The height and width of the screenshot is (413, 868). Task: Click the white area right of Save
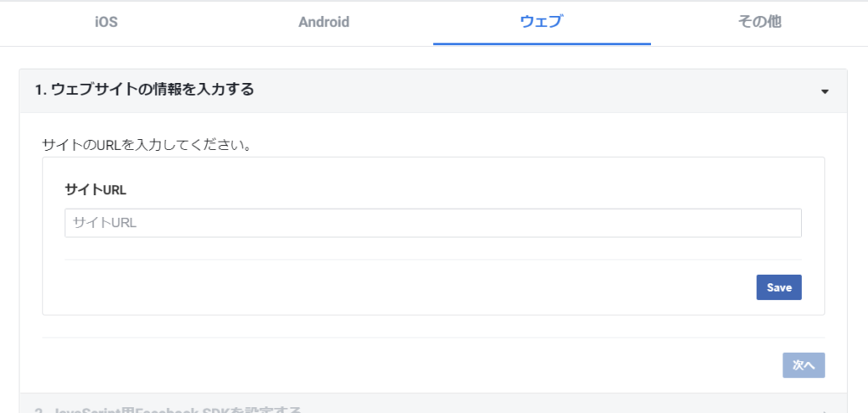pos(813,287)
